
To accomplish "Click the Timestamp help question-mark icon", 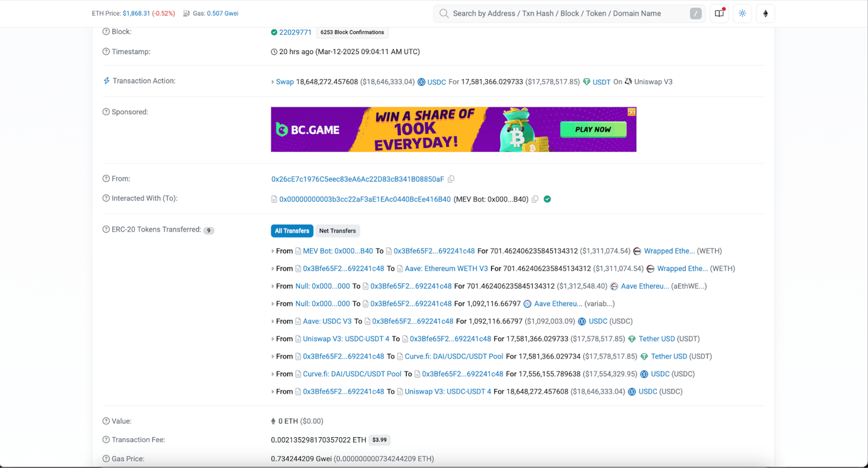I will [106, 52].
